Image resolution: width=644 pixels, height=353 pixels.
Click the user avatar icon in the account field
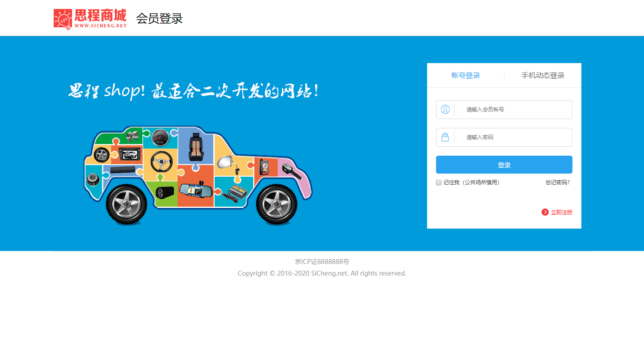pyautogui.click(x=445, y=109)
